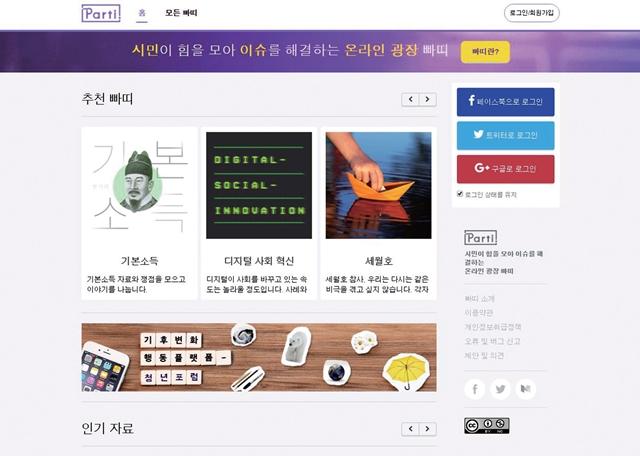Show next 추천 빠띠 cards

(427, 99)
